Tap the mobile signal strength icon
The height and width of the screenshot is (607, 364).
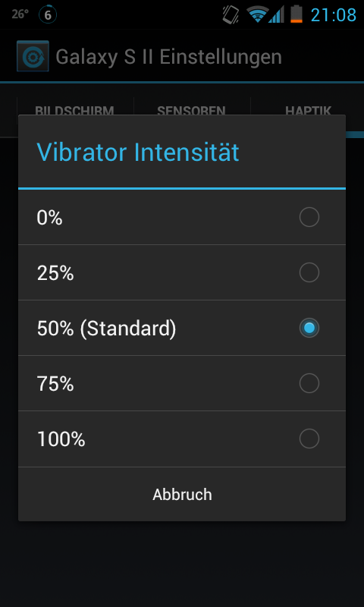(276, 14)
